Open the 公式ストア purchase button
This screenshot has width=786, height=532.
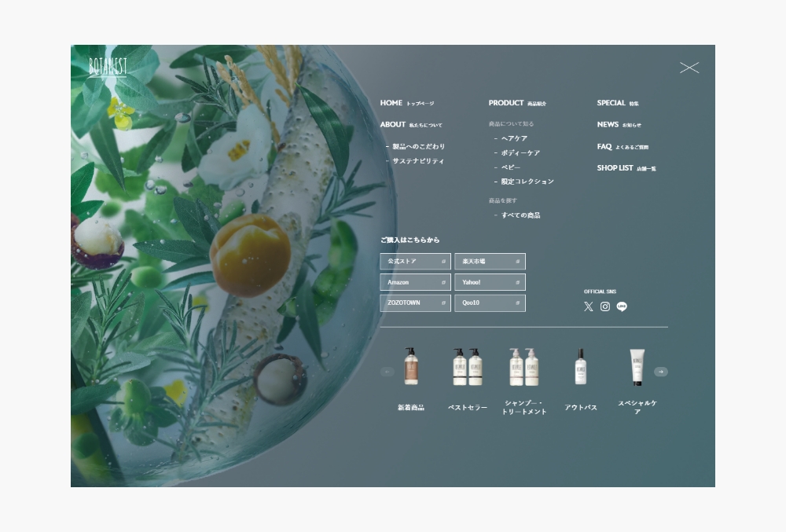pyautogui.click(x=414, y=262)
